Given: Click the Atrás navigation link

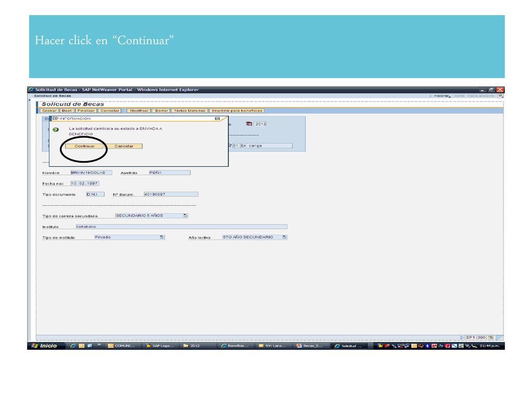Looking at the screenshot, I should (x=459, y=96).
